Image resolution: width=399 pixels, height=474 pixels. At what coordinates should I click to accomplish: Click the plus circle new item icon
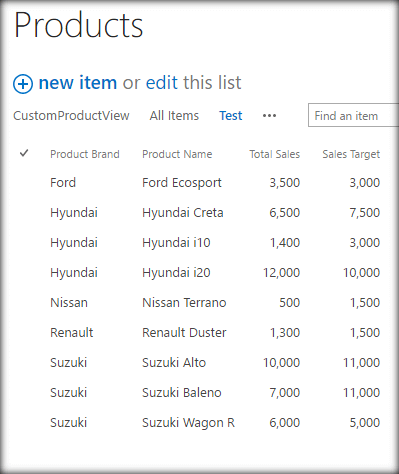(x=23, y=84)
